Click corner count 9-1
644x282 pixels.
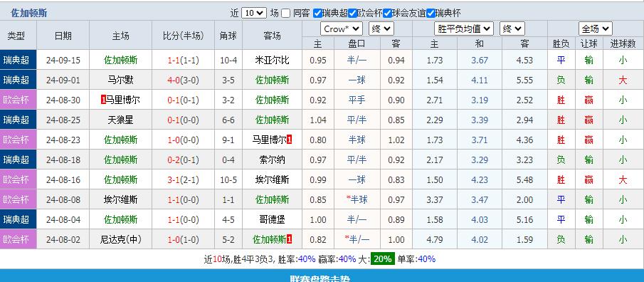click(228, 140)
